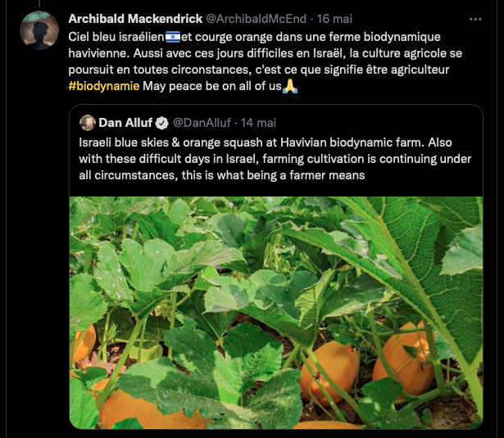Click the French tweet text body
The width and height of the screenshot is (504, 438).
(265, 61)
